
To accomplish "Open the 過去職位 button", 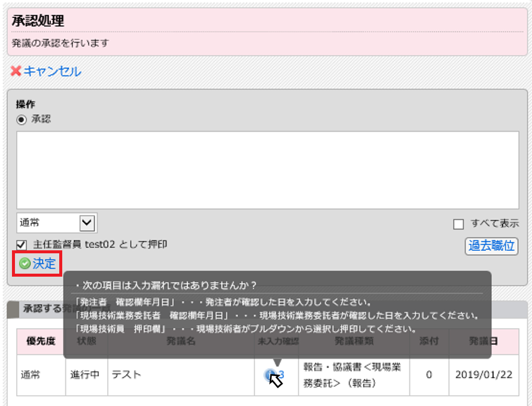I will tap(491, 246).
